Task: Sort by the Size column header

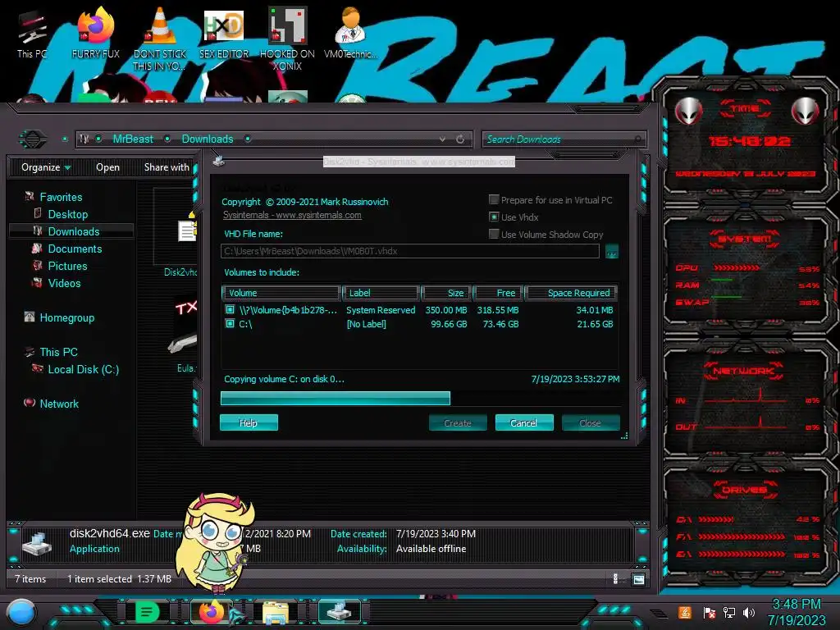Action: (x=445, y=293)
